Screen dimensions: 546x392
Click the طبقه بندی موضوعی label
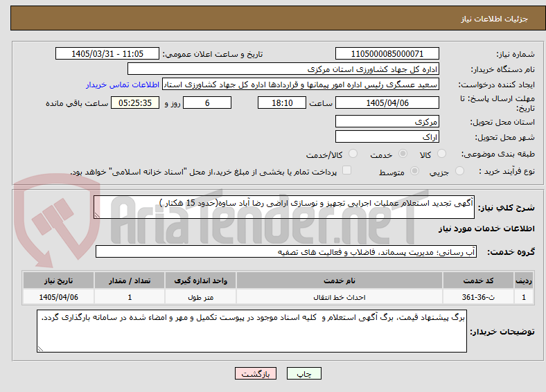[498, 154]
